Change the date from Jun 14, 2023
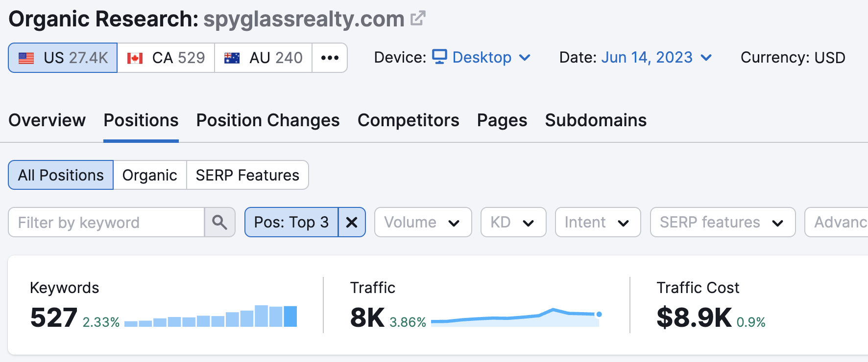868x362 pixels. 647,57
